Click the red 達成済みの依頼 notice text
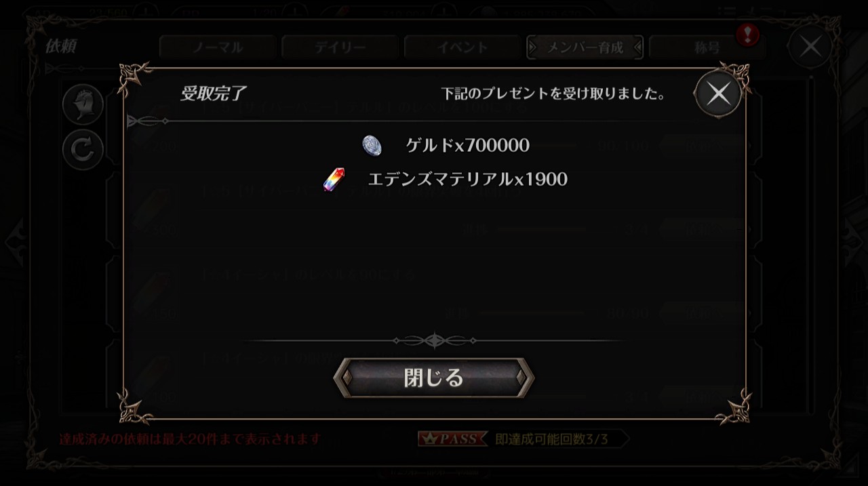Screen dimensions: 868x486 190,439
